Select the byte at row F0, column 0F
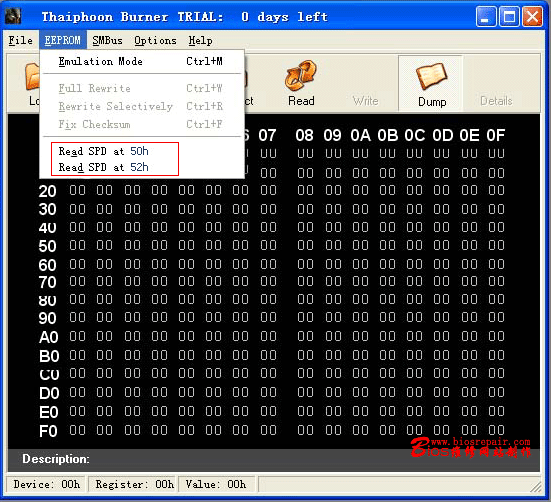Viewport: 551px width, 502px height. point(496,430)
